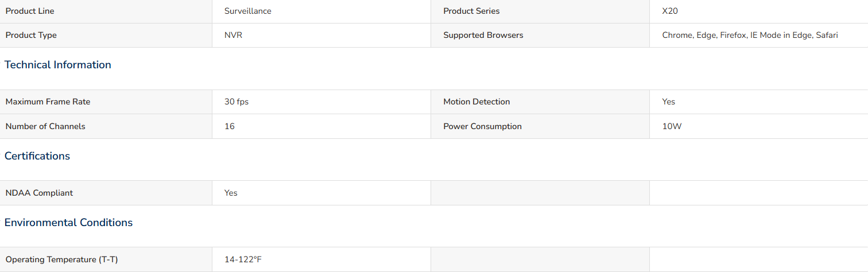This screenshot has width=868, height=272.
Task: Select the Supported Browsers label
Action: click(483, 35)
